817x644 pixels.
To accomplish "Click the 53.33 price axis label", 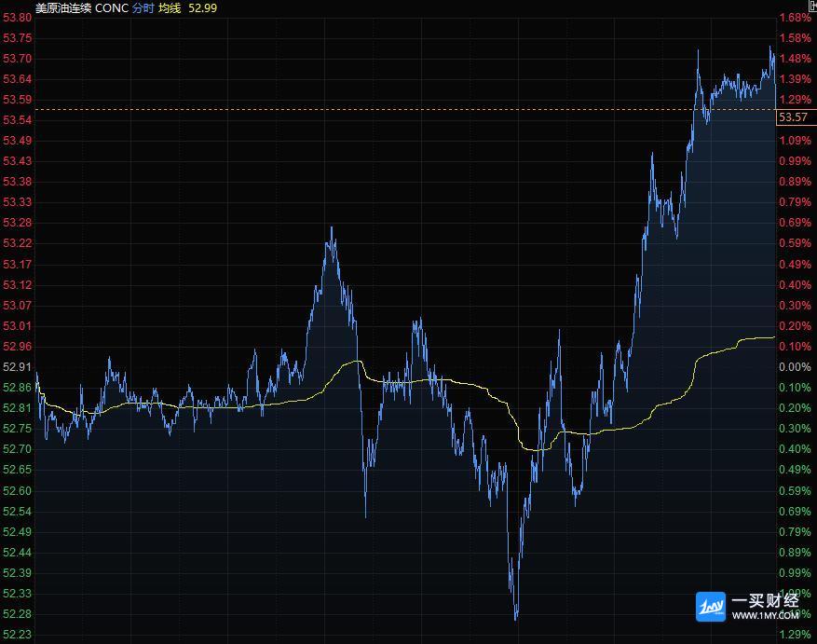I will (17, 202).
